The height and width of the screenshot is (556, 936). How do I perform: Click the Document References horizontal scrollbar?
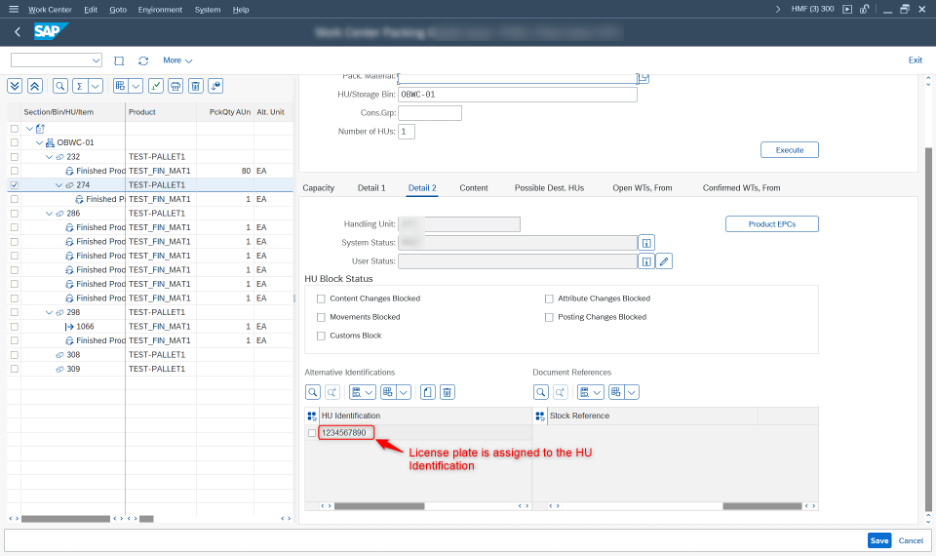pos(762,506)
